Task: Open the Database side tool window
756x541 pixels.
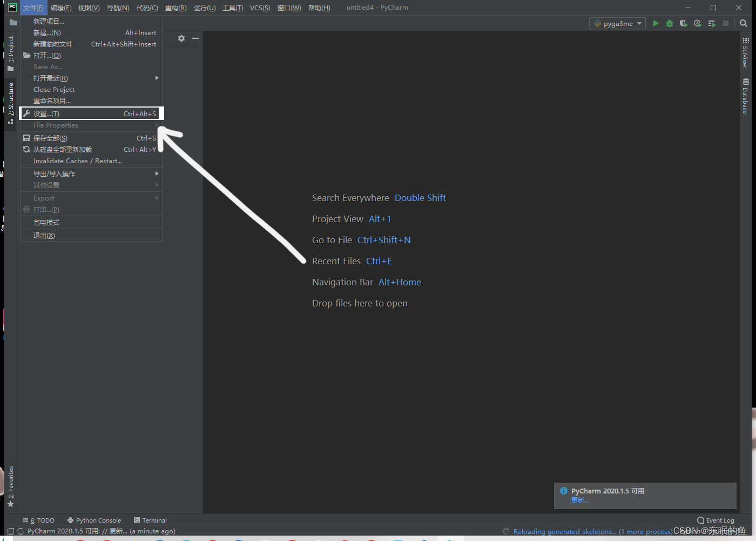Action: pyautogui.click(x=746, y=96)
